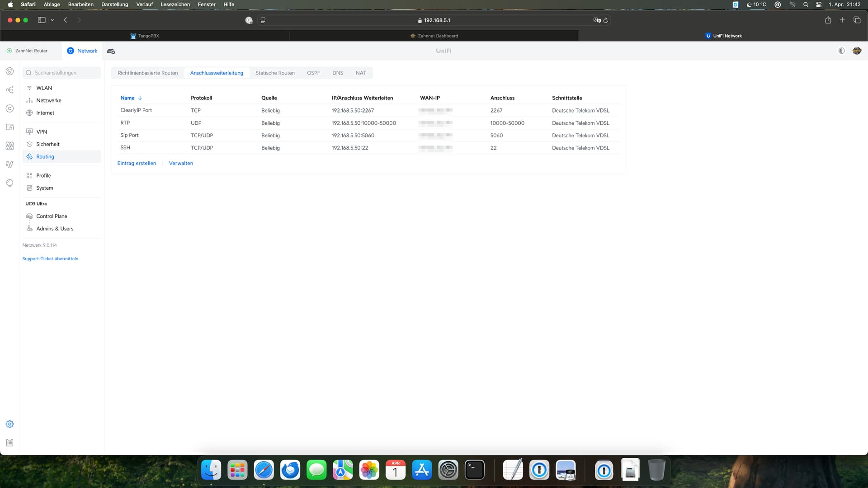The image size is (868, 488).
Task: Open the system log icon at bottom of rail
Action: coord(9,442)
